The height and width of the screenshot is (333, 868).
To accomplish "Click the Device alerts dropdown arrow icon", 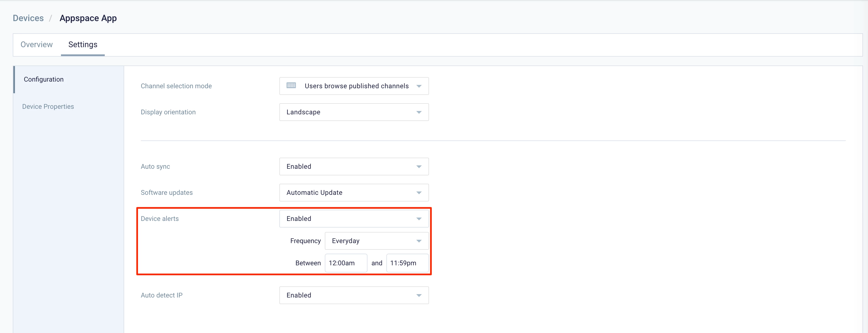I will (x=419, y=219).
